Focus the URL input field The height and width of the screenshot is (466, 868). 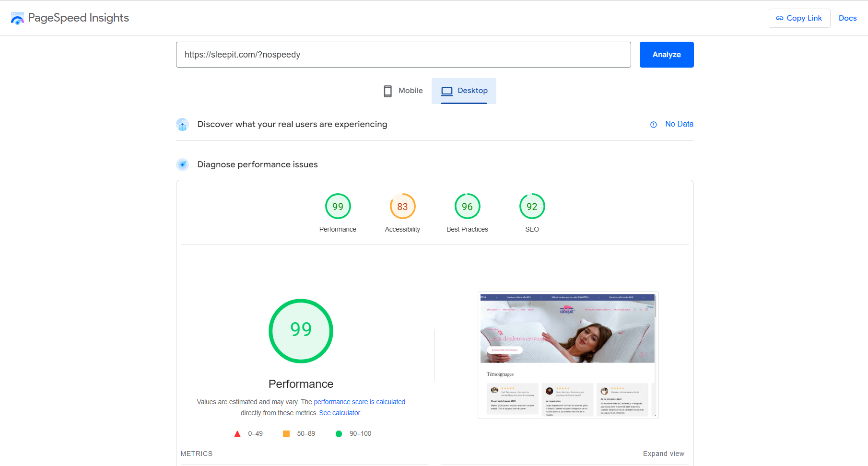[403, 55]
